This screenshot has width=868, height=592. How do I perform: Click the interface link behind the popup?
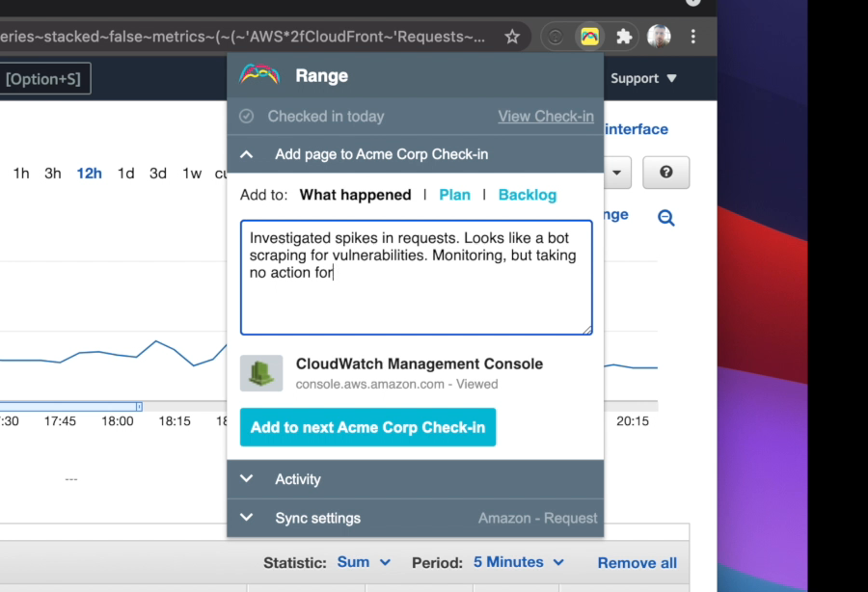(x=637, y=129)
